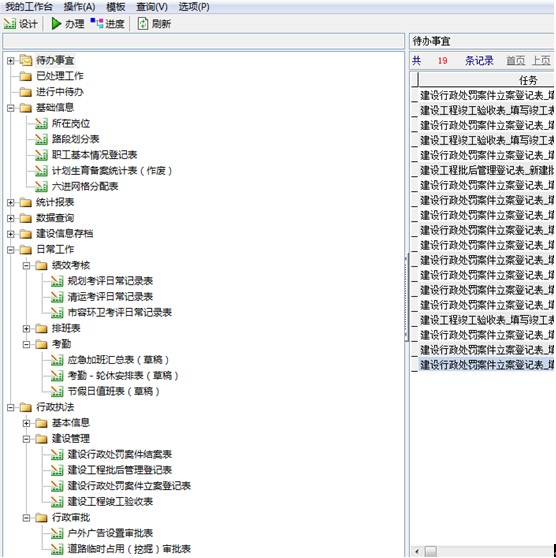Select the 户外广告设置审批表 form item

click(110, 533)
